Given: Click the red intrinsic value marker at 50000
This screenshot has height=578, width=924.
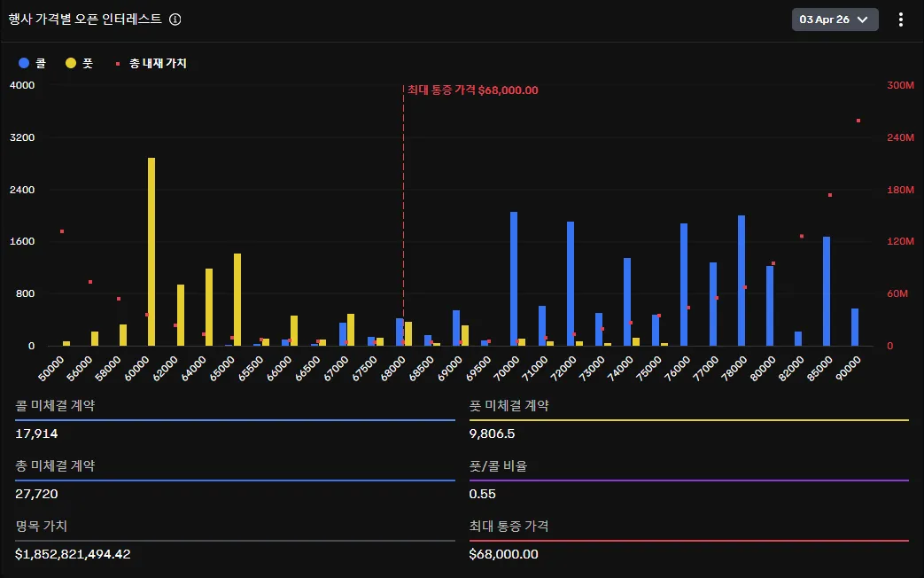Looking at the screenshot, I should point(62,231).
